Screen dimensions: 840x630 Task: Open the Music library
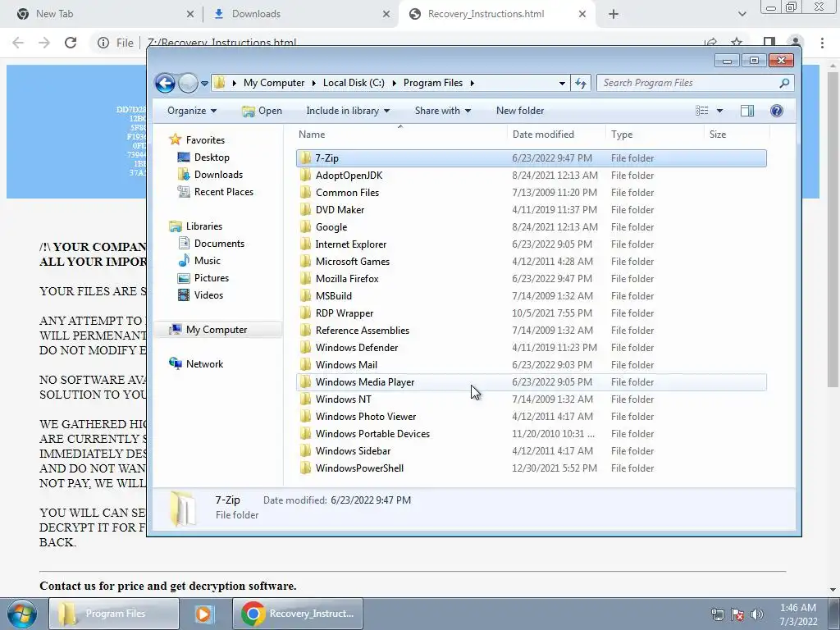pyautogui.click(x=208, y=260)
